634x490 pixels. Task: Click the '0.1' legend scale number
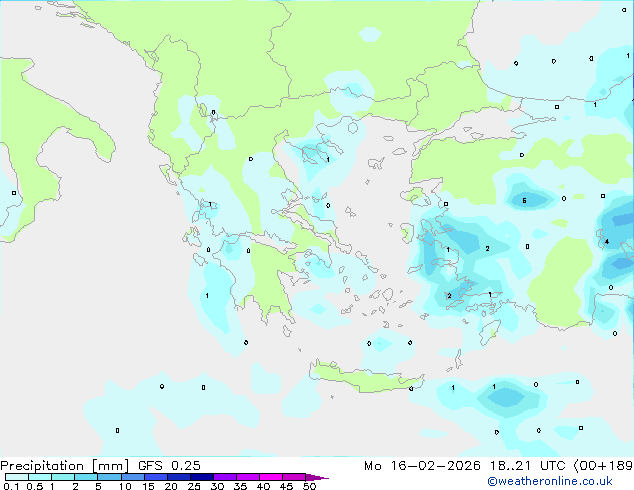(11, 486)
